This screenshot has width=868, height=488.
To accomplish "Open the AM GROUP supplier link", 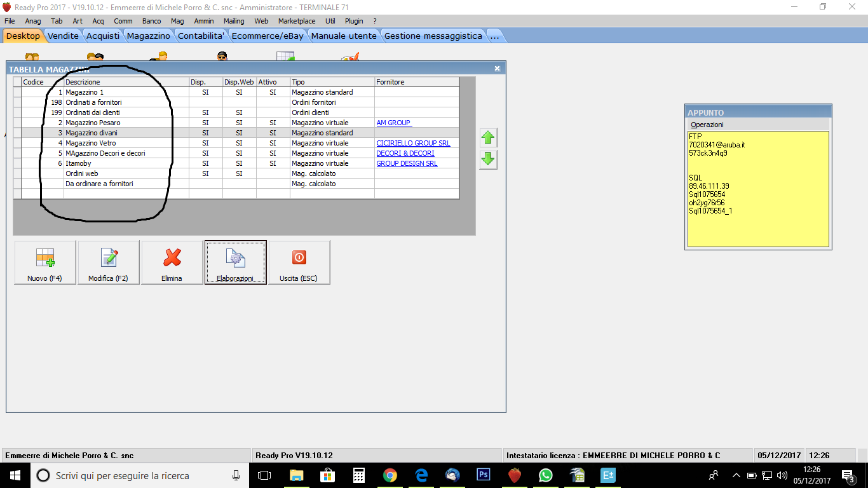I will (x=394, y=123).
